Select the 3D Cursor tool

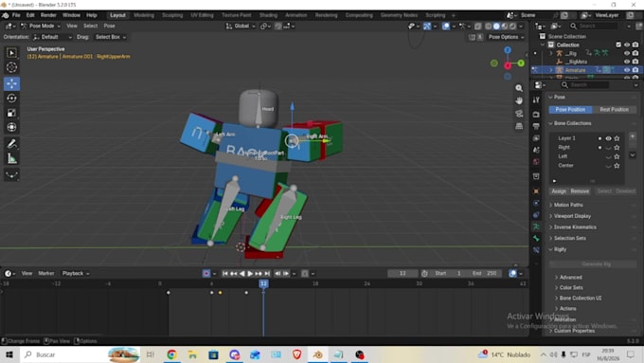pyautogui.click(x=11, y=67)
